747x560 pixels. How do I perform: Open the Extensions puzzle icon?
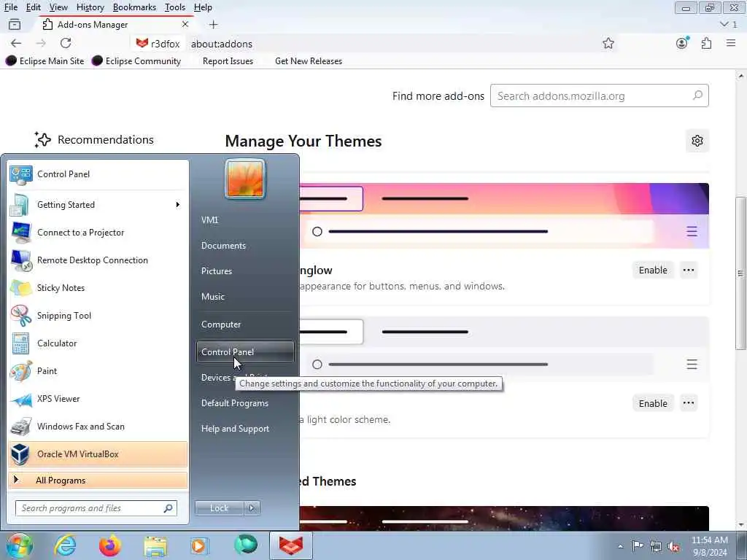tap(706, 43)
